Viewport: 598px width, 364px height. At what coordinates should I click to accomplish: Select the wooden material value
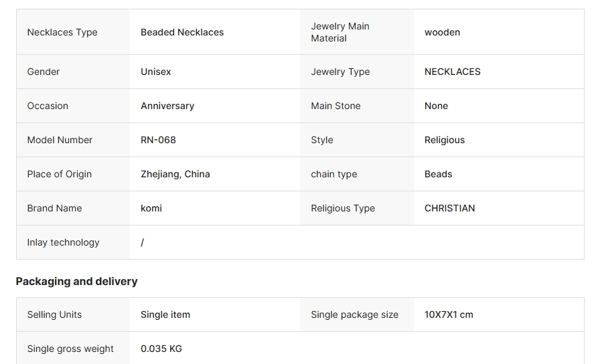click(442, 32)
